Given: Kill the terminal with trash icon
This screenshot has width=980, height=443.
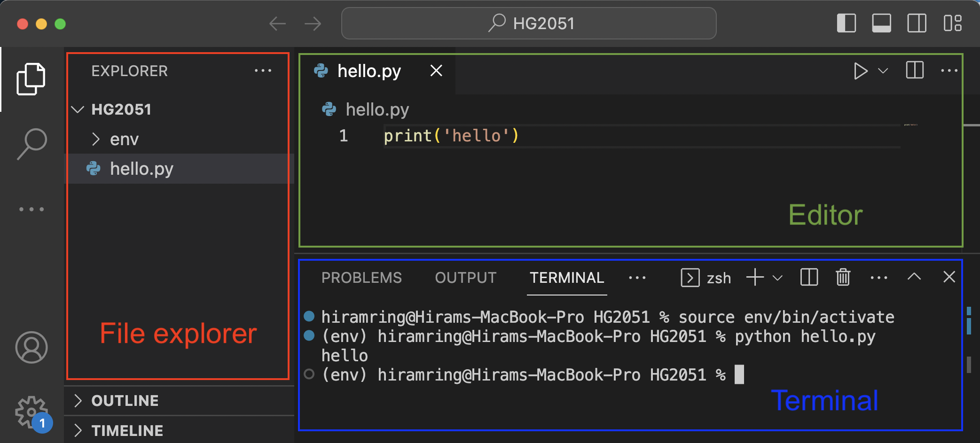Looking at the screenshot, I should click(x=843, y=277).
